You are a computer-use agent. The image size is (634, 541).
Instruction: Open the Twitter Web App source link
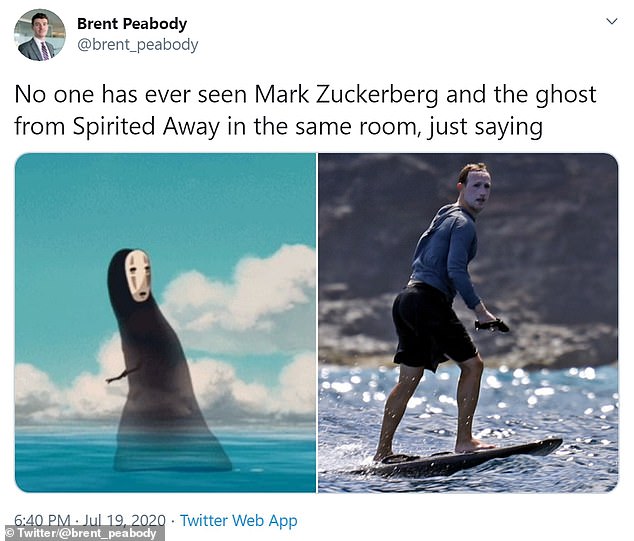click(x=239, y=521)
